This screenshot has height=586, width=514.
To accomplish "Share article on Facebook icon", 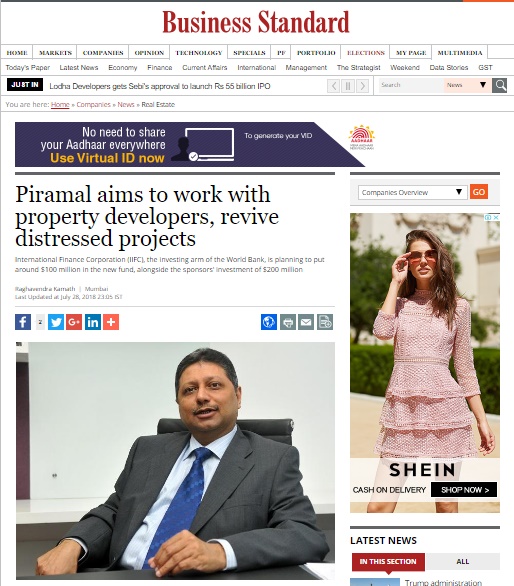I will pyautogui.click(x=23, y=322).
